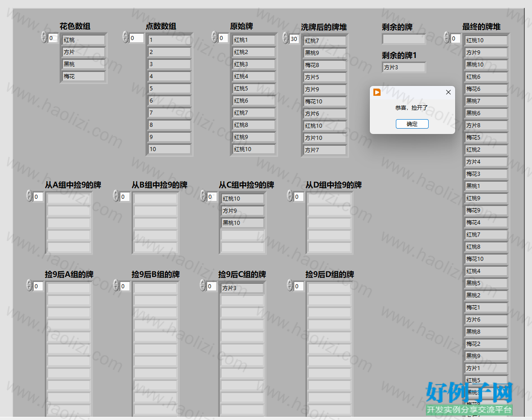Click the 花色数组 index stepper arrows

(x=44, y=37)
